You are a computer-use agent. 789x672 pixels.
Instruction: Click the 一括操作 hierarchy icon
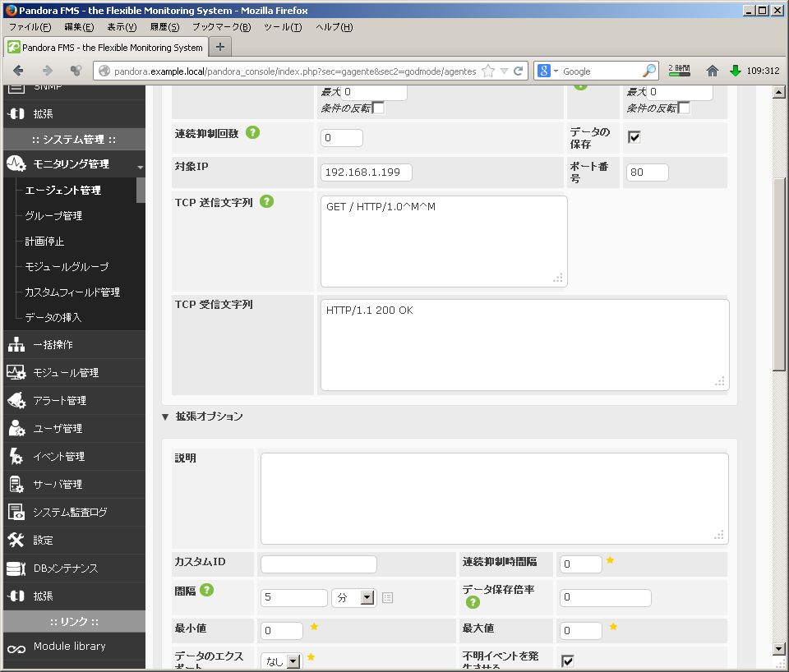click(16, 344)
